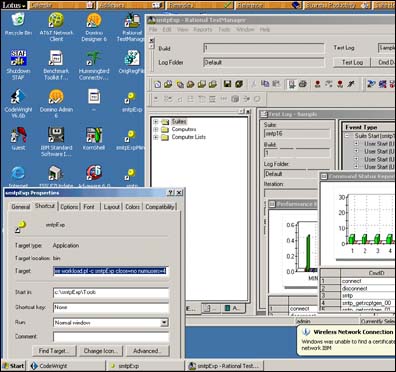Viewport: 396px width, 372px height.
Task: Collapse the Suite Start event node
Action: point(347,136)
